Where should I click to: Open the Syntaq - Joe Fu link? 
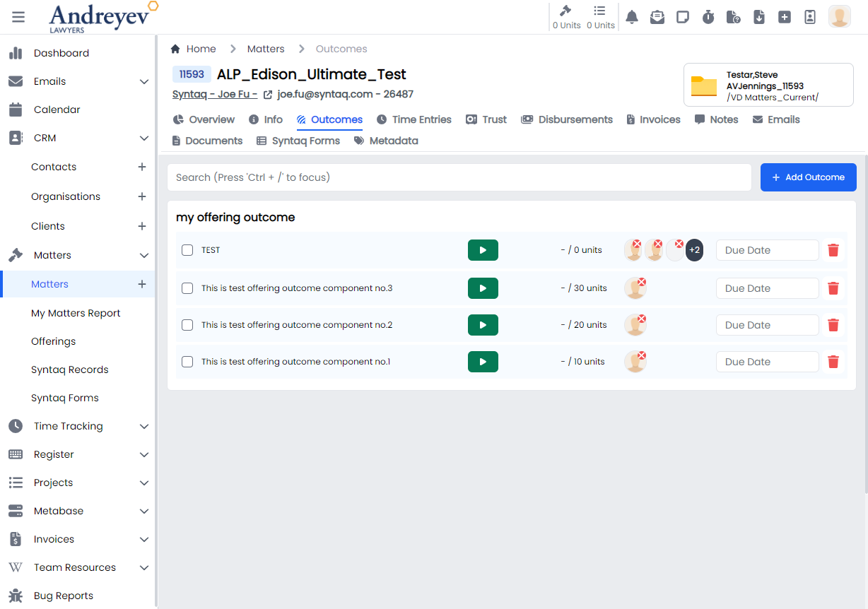click(214, 94)
